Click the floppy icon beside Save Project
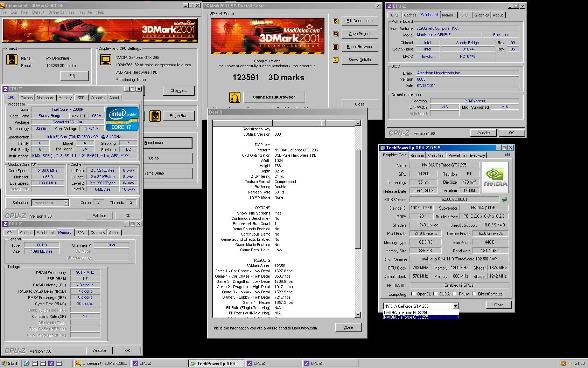This screenshot has width=588, height=368. (x=336, y=34)
